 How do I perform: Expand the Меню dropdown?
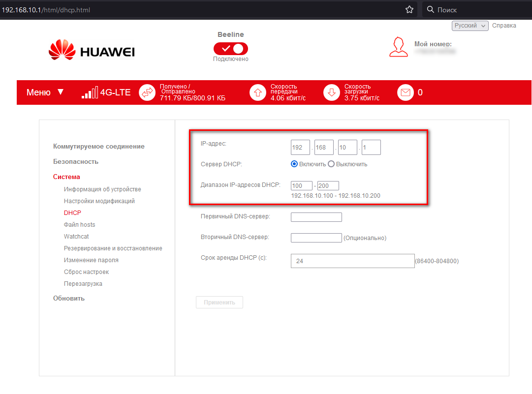pos(45,92)
